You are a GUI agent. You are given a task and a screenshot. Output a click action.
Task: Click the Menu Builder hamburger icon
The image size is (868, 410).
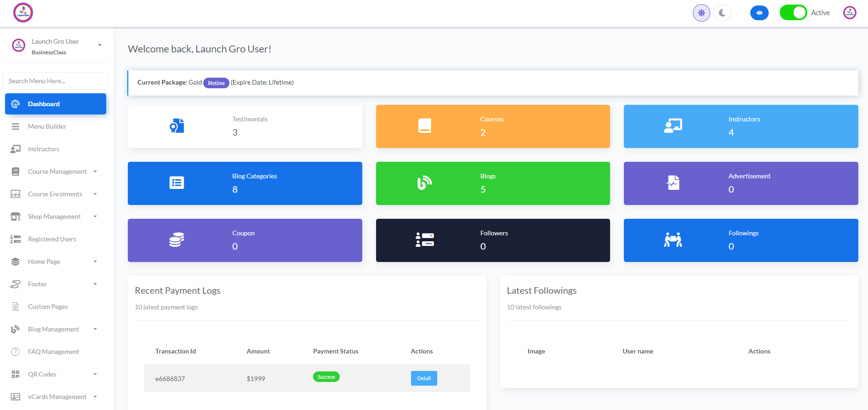click(x=16, y=126)
